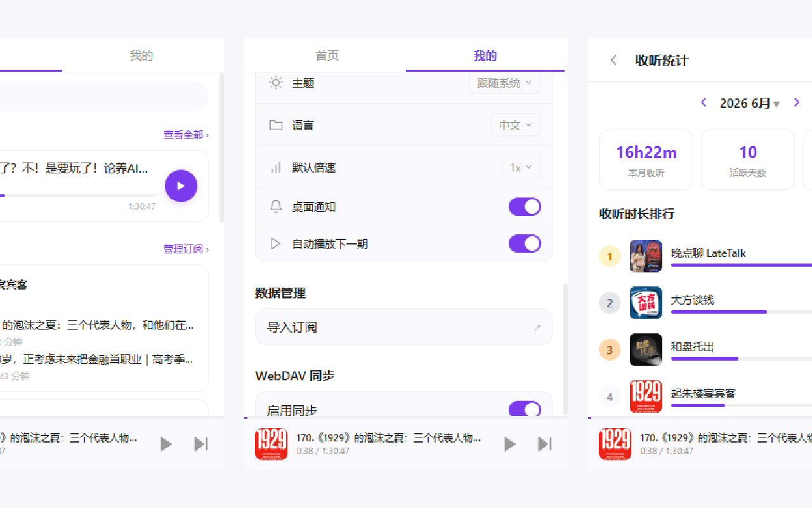The height and width of the screenshot is (508, 812).
Task: Turn off 自动播放下一期 switch
Action: coord(525,244)
